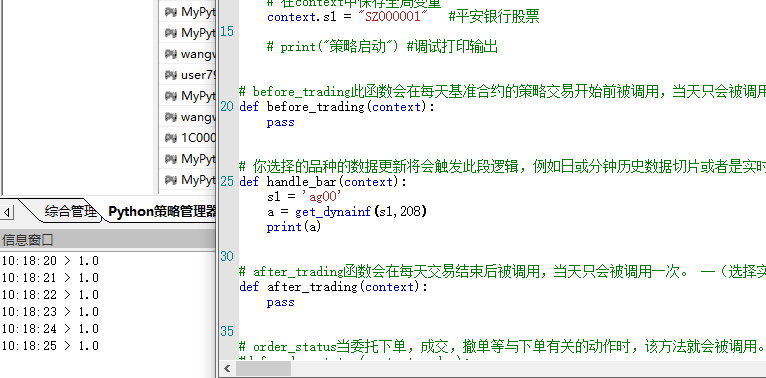Switch to the 综合管理 tab
Viewport: 766px width, 378px height.
pyautogui.click(x=70, y=211)
